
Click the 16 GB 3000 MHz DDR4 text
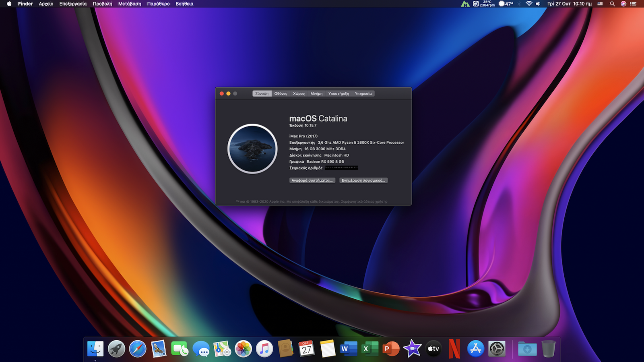pyautogui.click(x=325, y=149)
